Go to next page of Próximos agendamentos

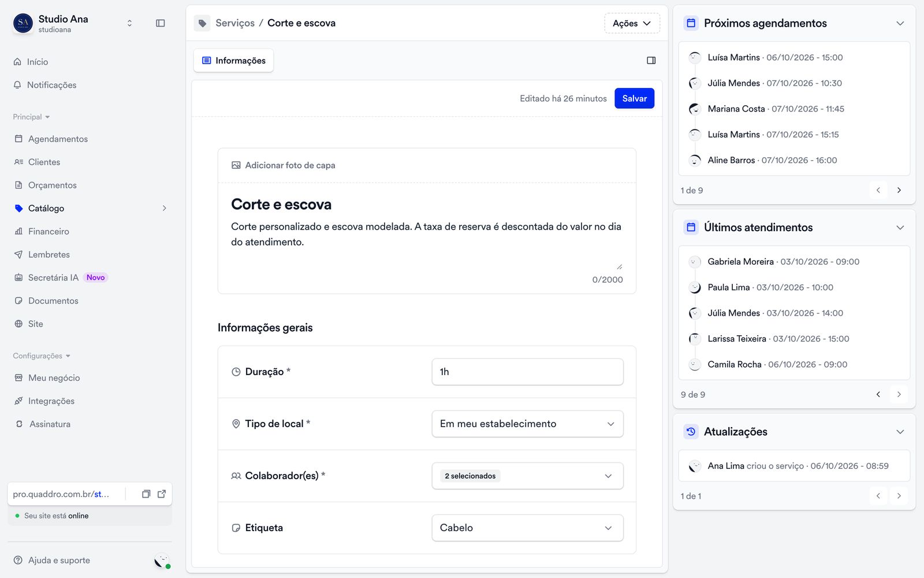[x=899, y=190]
